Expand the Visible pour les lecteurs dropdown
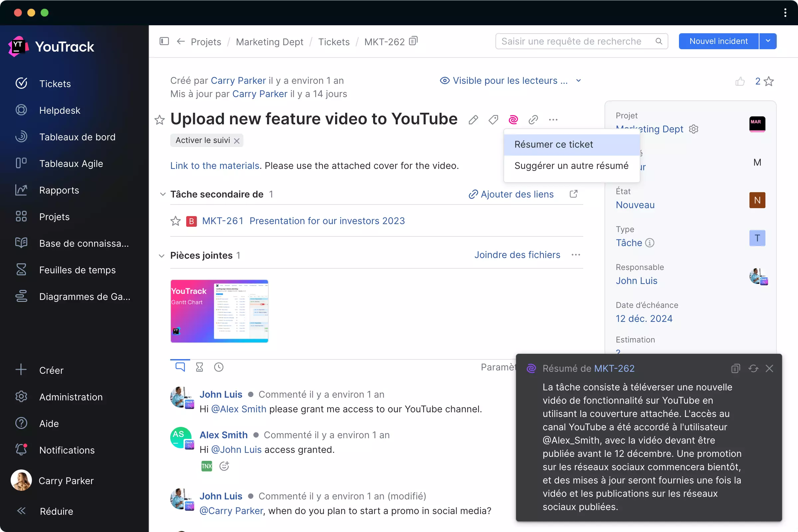This screenshot has width=798, height=532. click(579, 81)
